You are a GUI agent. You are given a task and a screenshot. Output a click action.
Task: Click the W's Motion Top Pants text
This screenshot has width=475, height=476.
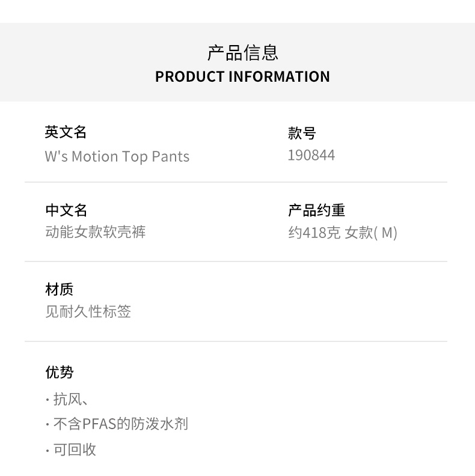[117, 157]
